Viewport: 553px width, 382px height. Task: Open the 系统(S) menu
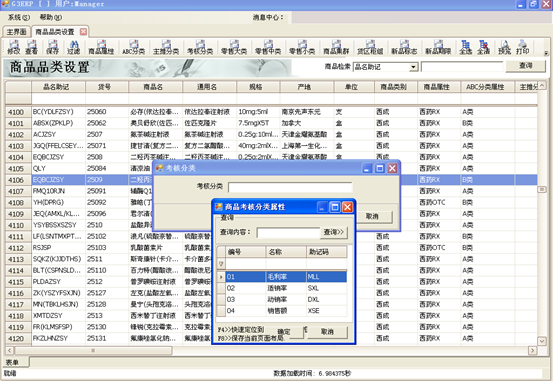(x=19, y=17)
